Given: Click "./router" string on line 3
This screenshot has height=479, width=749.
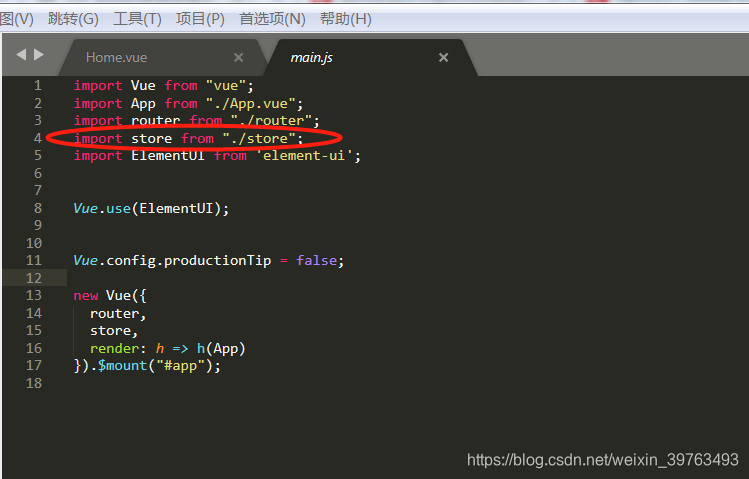Looking at the screenshot, I should point(271,121).
